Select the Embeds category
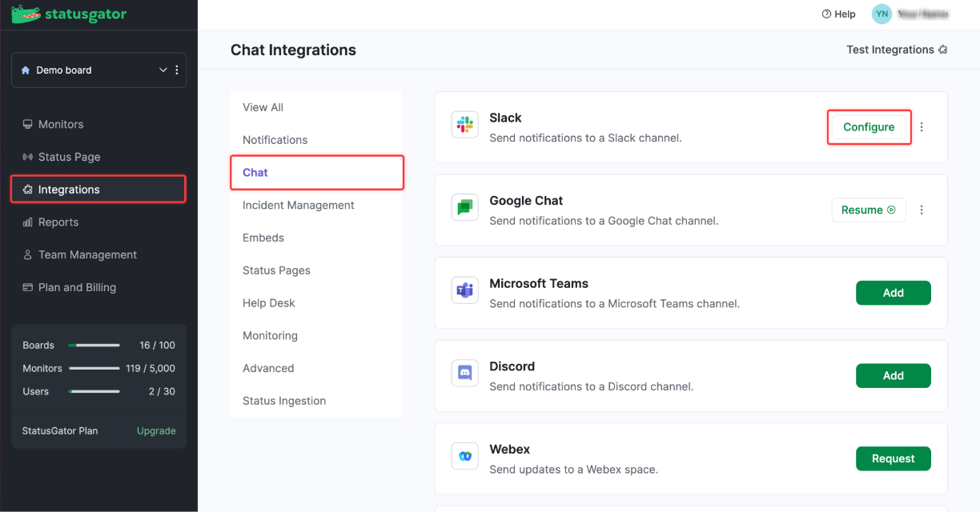Image resolution: width=980 pixels, height=512 pixels. 263,238
